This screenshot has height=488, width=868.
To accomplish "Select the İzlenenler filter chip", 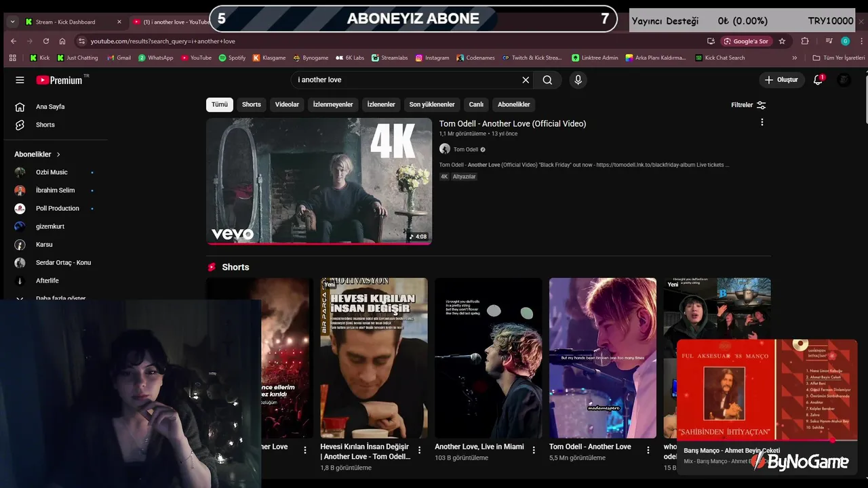I will pos(381,104).
